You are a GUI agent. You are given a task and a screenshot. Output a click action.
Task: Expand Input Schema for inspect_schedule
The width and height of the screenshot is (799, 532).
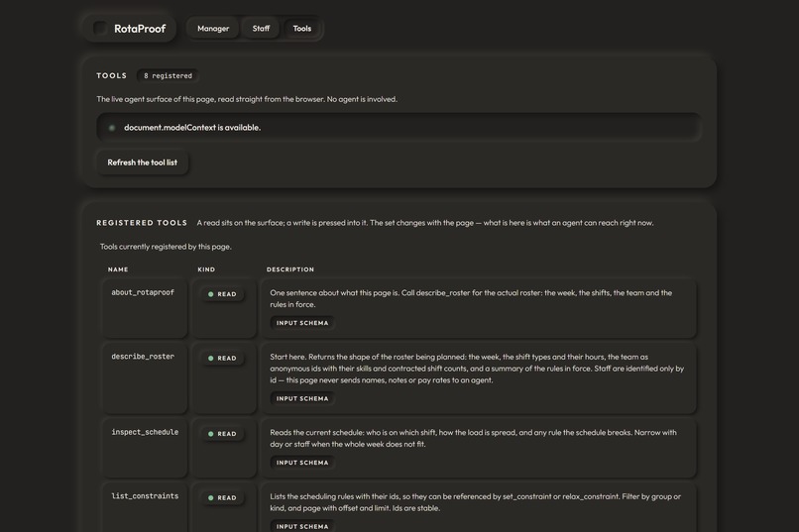coord(302,463)
